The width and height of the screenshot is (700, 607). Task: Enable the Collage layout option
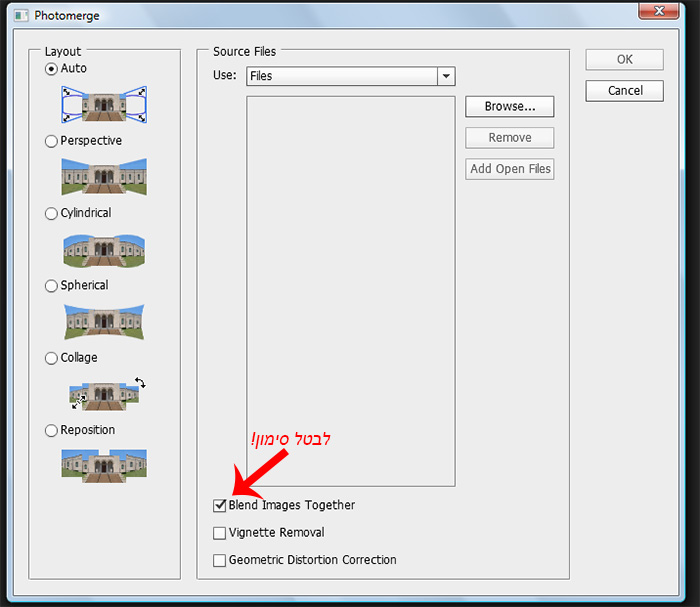[x=52, y=358]
